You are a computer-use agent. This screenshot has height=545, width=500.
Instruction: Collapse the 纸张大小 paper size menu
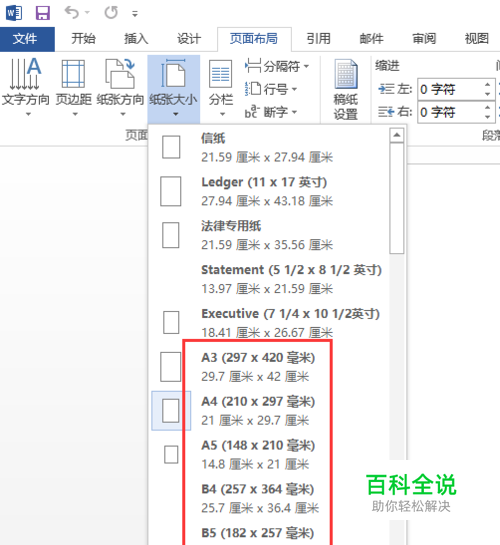(173, 88)
